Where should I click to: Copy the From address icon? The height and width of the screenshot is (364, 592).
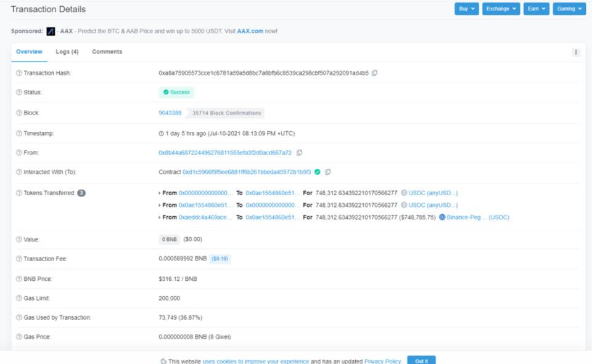coord(300,152)
